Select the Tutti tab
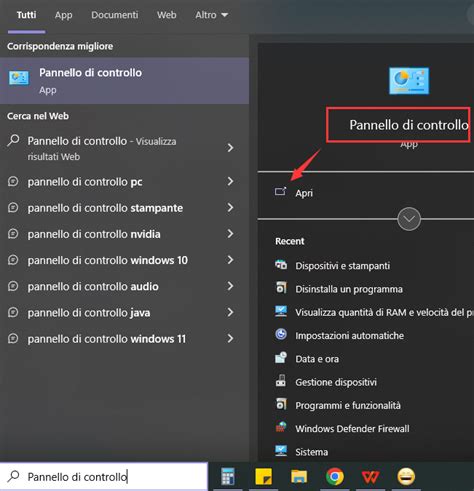This screenshot has height=491, width=474. tap(27, 15)
